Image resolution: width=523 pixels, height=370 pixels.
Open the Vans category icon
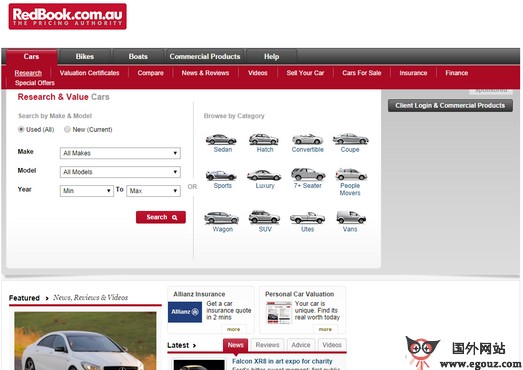coord(351,217)
